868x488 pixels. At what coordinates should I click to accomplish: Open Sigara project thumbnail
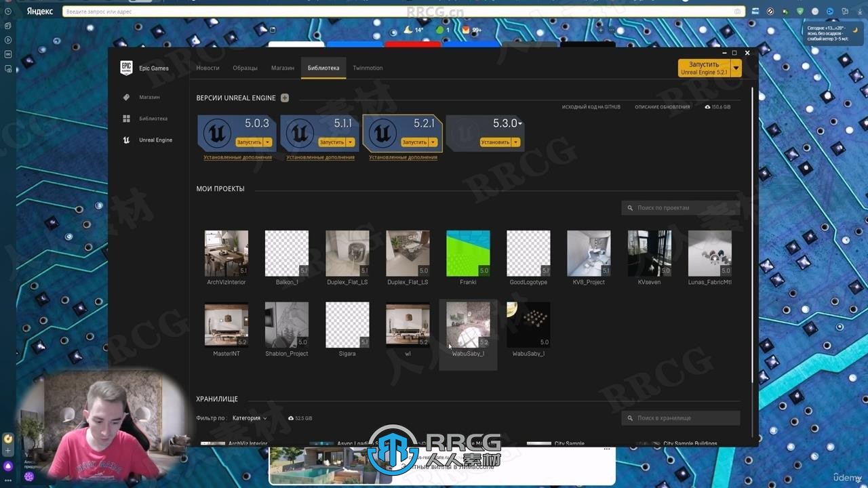(347, 325)
